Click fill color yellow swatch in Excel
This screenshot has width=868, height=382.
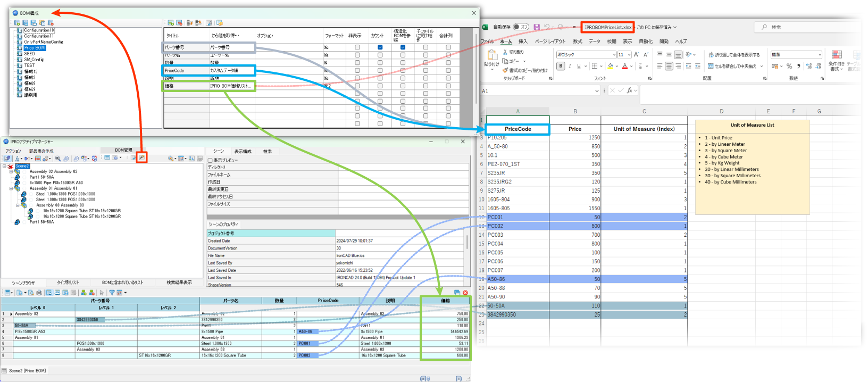pos(611,66)
